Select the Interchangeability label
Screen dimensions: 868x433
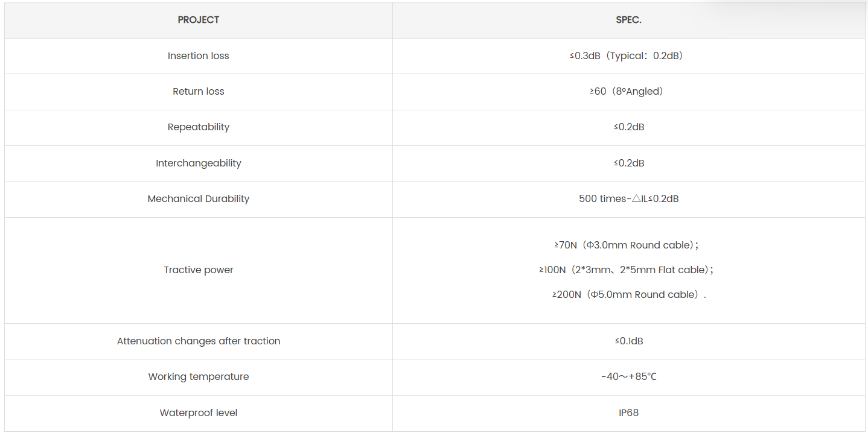[198, 163]
